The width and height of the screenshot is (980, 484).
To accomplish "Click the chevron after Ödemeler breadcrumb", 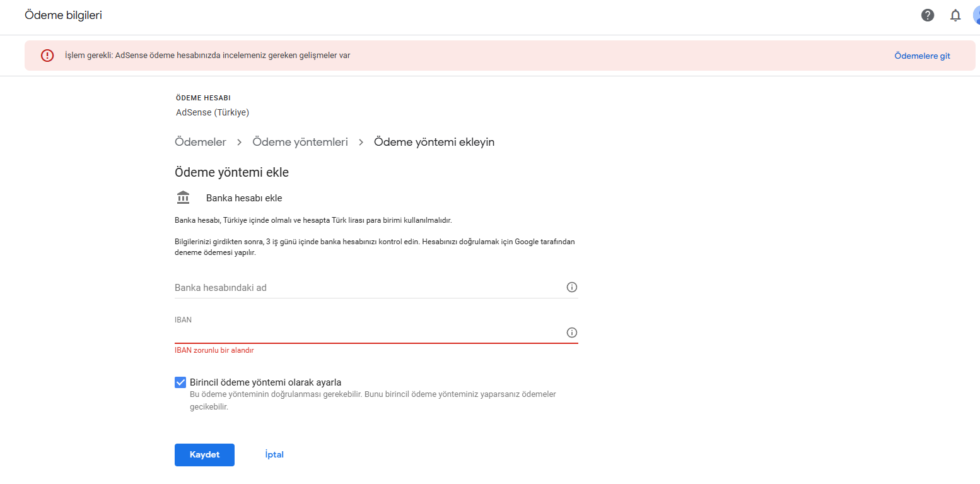I will pos(240,143).
